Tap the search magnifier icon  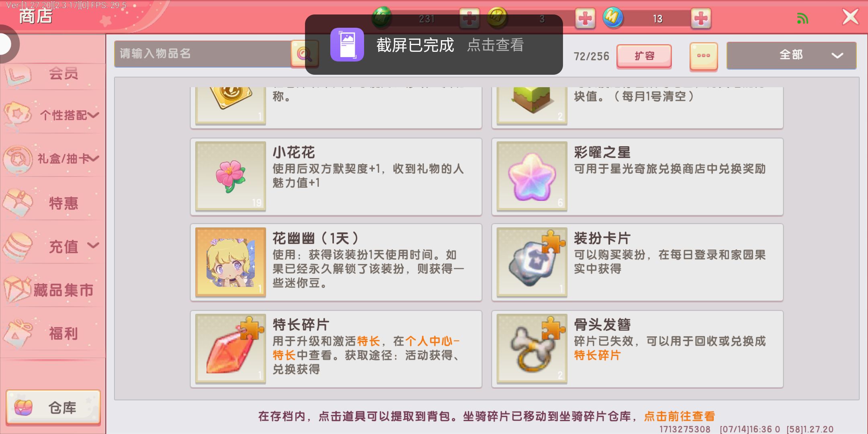[304, 54]
